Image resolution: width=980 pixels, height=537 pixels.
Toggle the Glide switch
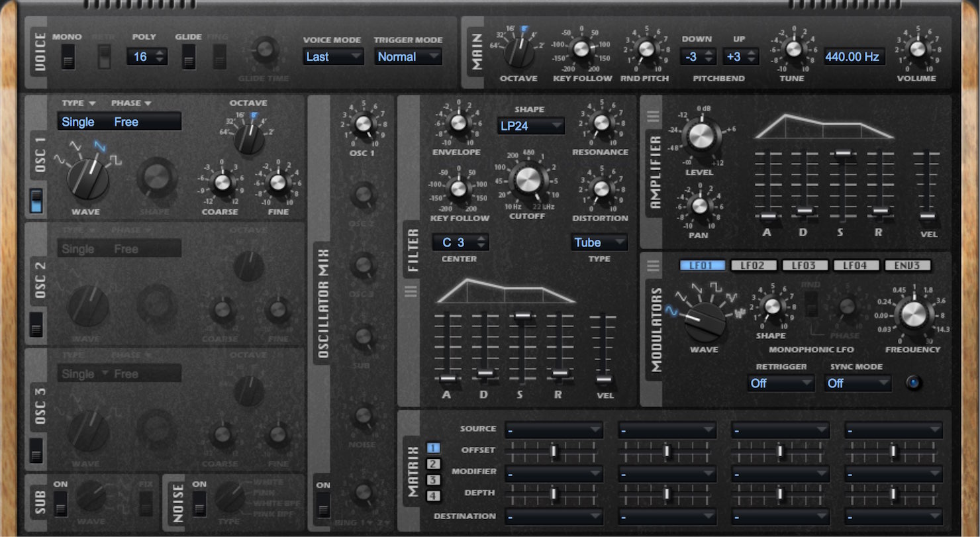click(189, 57)
